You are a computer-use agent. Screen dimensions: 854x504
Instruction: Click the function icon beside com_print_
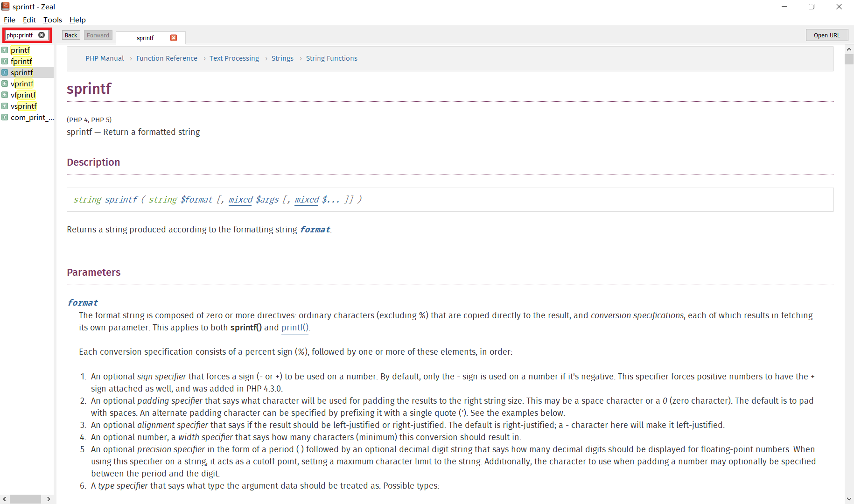pos(5,117)
